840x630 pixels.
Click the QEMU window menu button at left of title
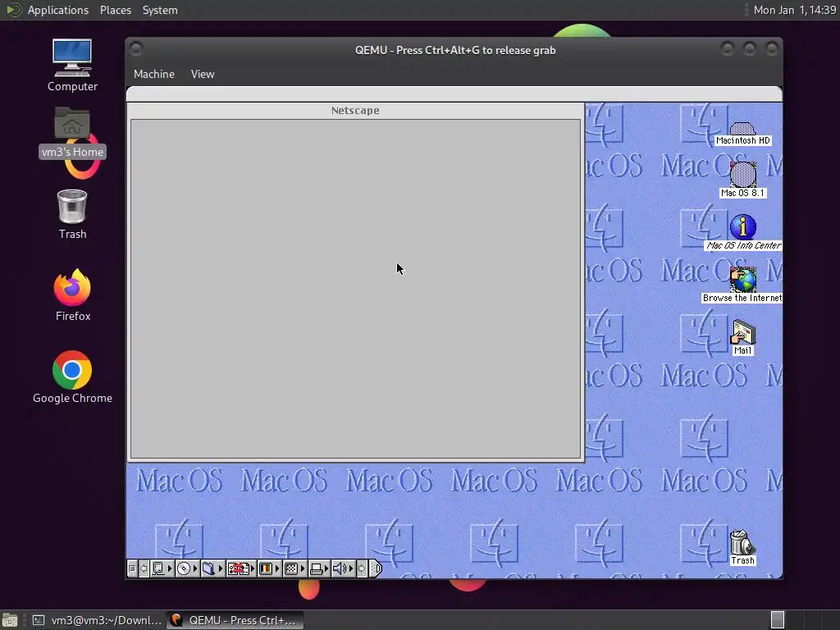pyautogui.click(x=136, y=48)
